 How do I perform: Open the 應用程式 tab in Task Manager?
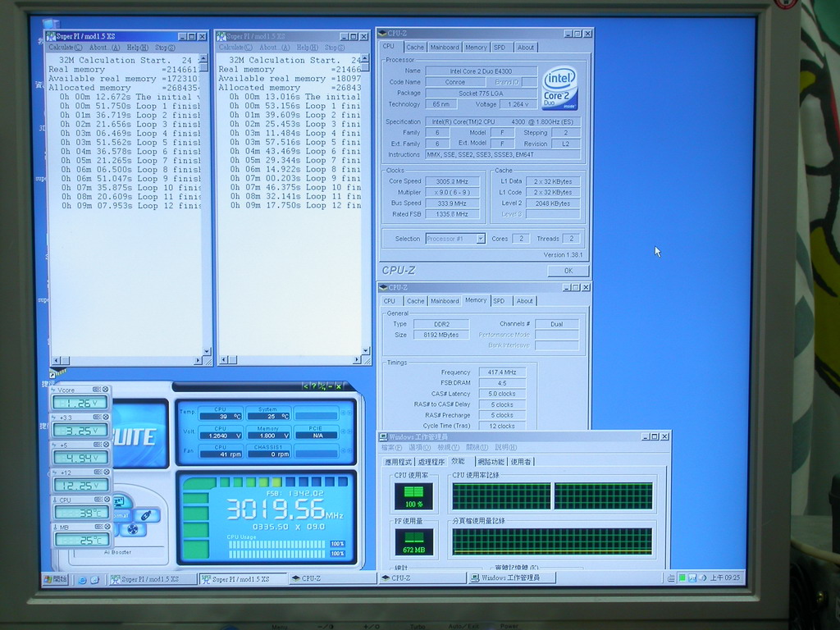point(398,462)
